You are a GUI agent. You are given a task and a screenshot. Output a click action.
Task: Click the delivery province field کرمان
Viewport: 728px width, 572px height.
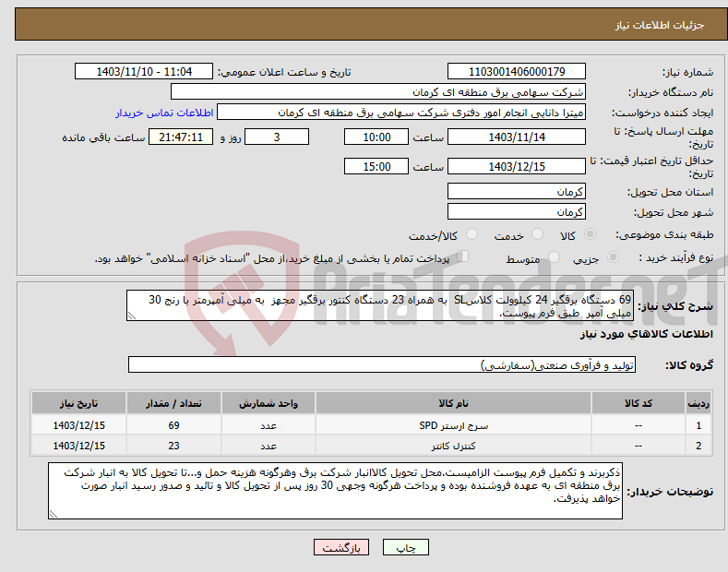(517, 191)
